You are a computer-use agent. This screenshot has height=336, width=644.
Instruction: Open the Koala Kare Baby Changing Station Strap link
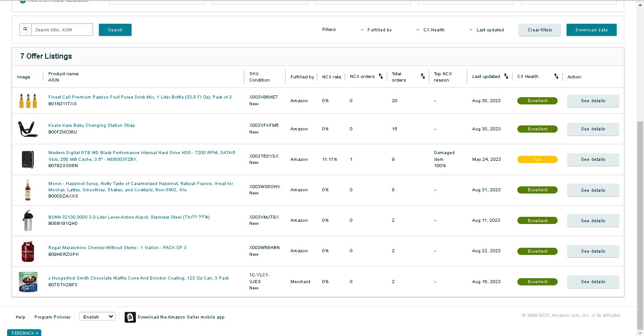[92, 125]
